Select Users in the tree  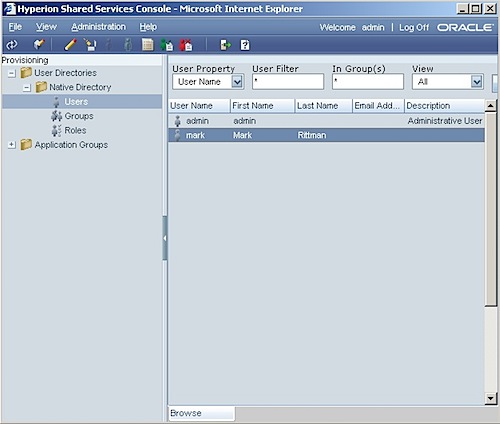pos(76,102)
